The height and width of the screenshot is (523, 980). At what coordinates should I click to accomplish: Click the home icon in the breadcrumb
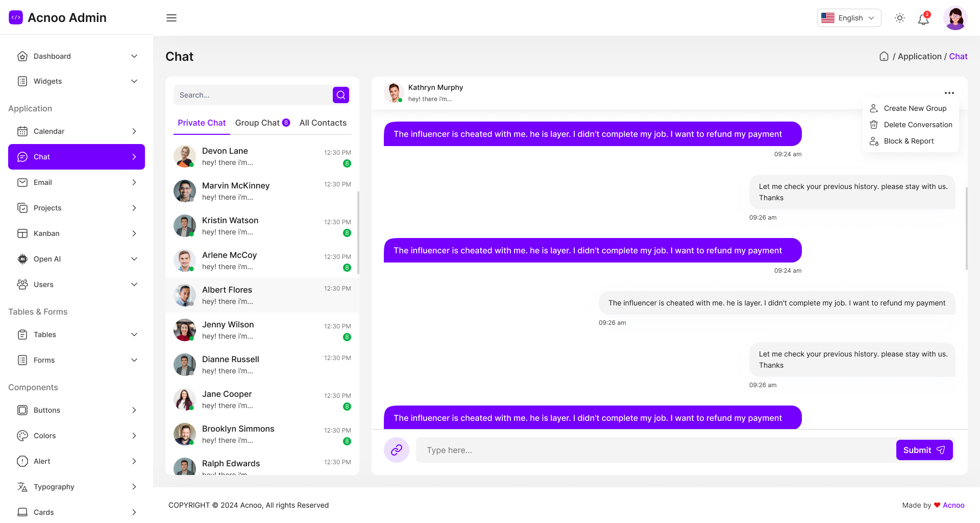[x=884, y=56]
